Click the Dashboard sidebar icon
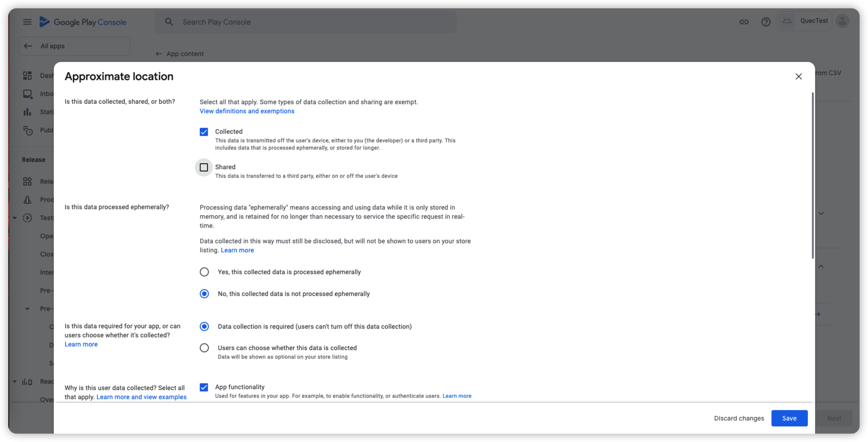 pyautogui.click(x=27, y=75)
